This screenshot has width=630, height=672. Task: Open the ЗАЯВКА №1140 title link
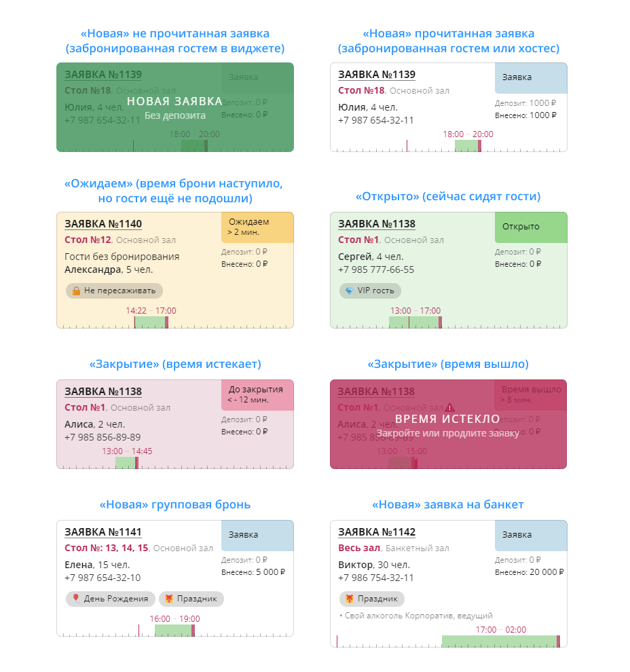(103, 224)
